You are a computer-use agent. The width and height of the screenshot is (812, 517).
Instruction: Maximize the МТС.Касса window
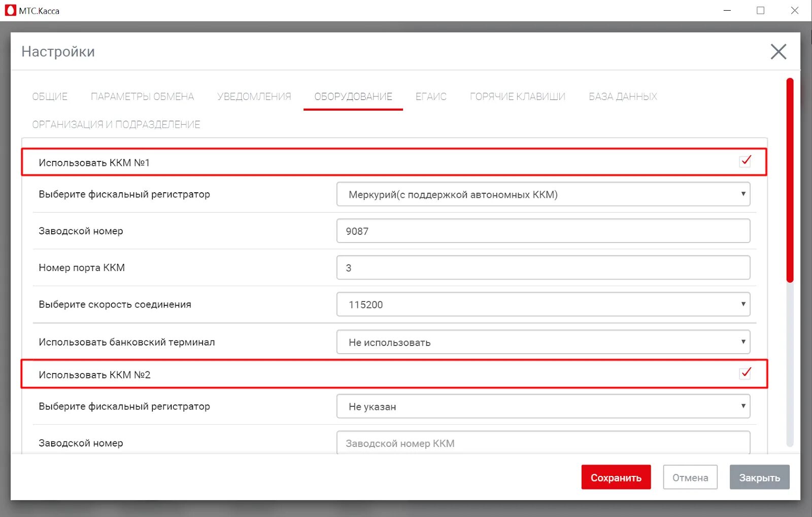click(760, 11)
